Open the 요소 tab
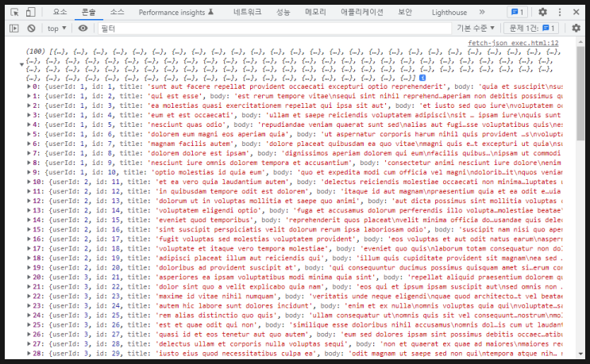This screenshot has width=590, height=364. tap(60, 12)
